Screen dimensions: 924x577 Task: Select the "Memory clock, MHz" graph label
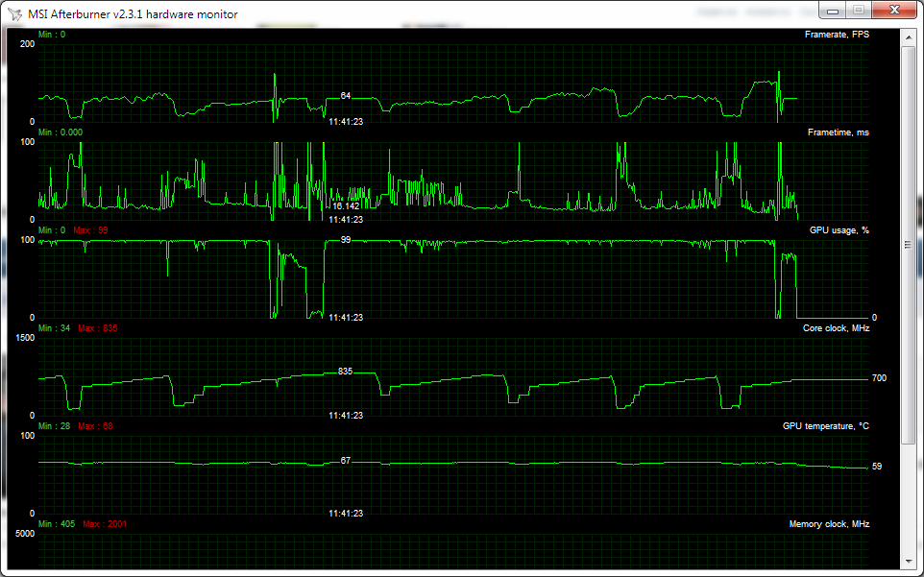(x=829, y=524)
